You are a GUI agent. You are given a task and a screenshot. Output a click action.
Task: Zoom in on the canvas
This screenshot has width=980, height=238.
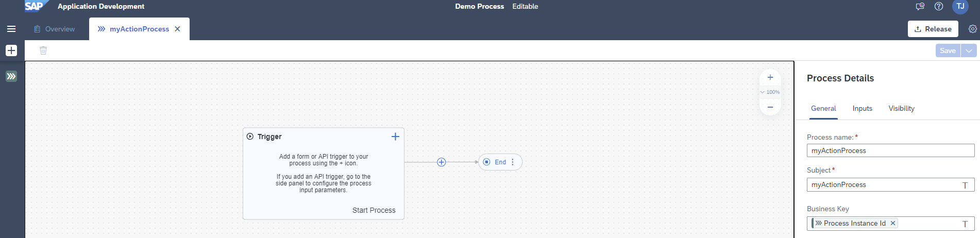770,77
